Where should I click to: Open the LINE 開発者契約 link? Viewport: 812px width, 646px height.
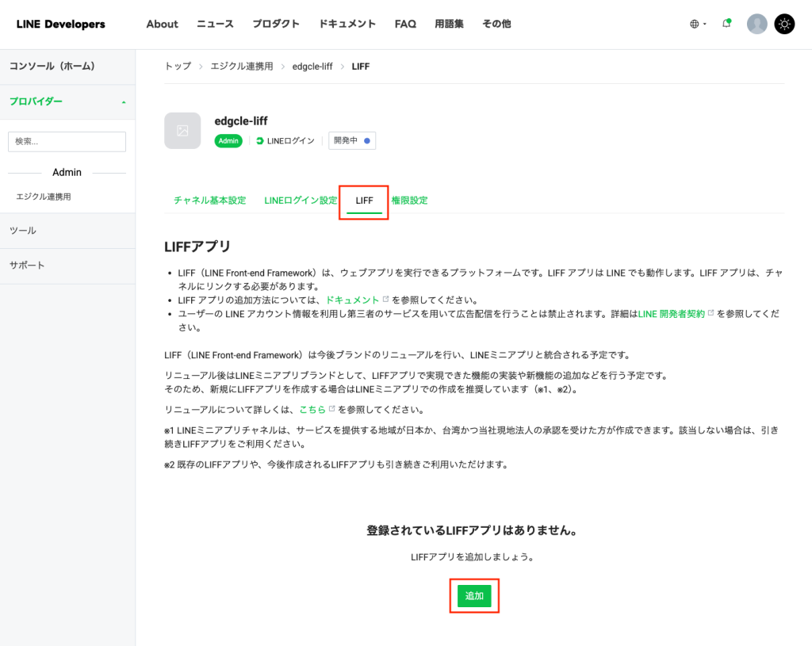coord(671,314)
